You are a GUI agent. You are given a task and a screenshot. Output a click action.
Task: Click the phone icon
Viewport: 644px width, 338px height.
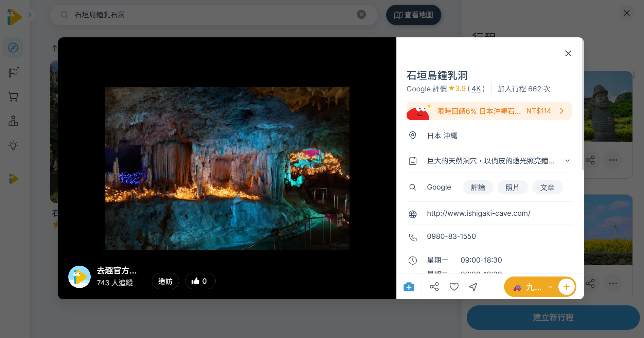(413, 237)
